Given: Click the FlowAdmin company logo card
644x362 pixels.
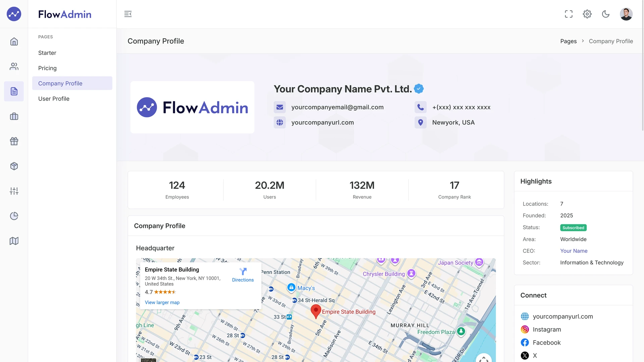Looking at the screenshot, I should pos(192,107).
